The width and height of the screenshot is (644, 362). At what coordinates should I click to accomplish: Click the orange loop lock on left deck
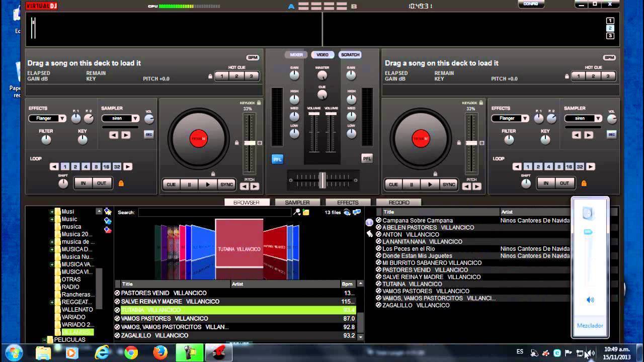click(x=121, y=184)
